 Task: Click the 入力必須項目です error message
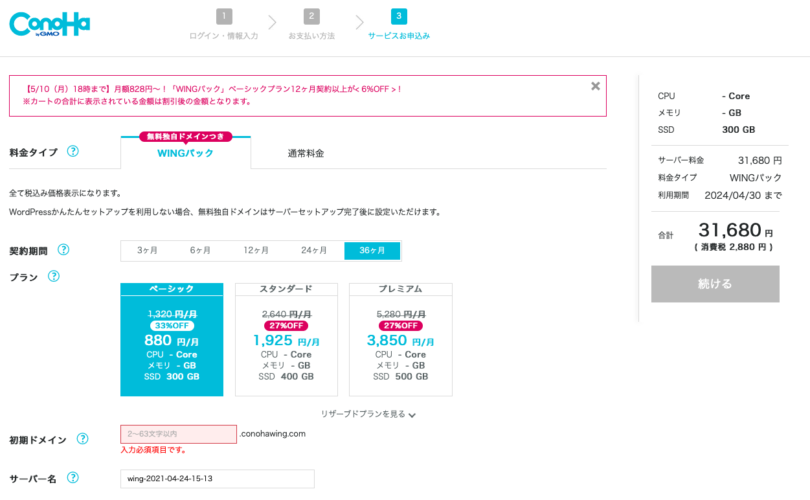[x=153, y=450]
